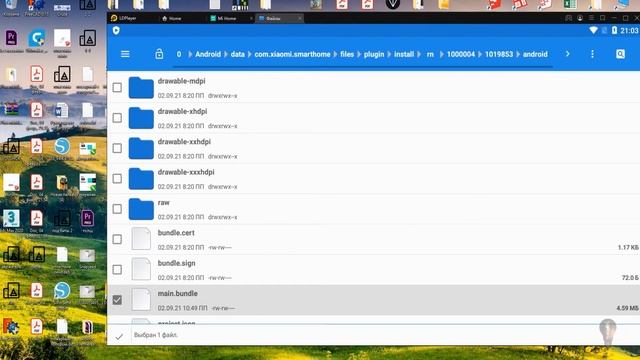The image size is (640, 360).
Task: Click the bundle.sign file name
Action: coord(176,263)
